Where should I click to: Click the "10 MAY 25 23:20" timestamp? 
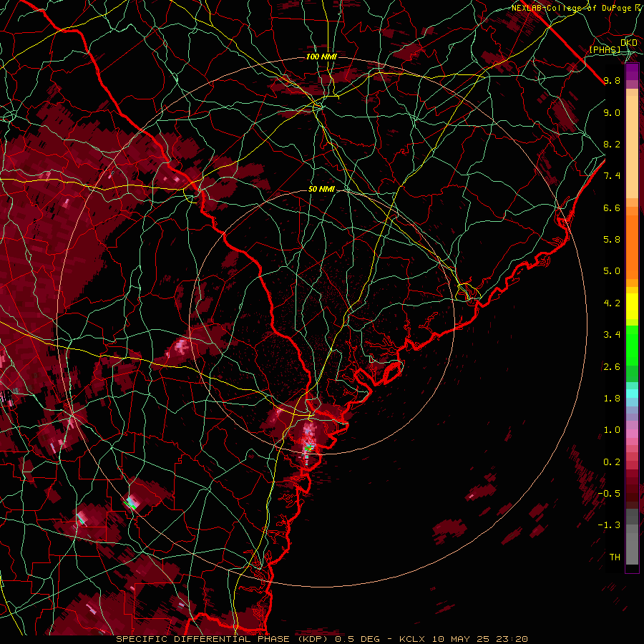tap(479, 639)
